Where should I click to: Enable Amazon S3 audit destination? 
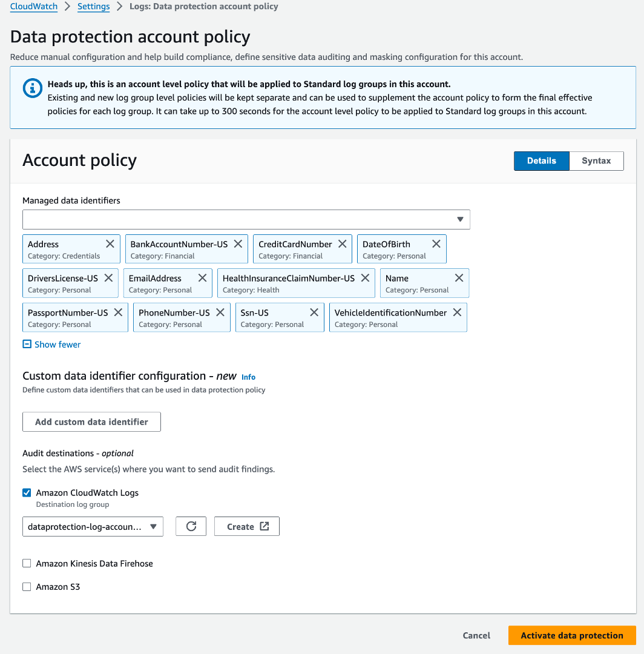(x=27, y=586)
